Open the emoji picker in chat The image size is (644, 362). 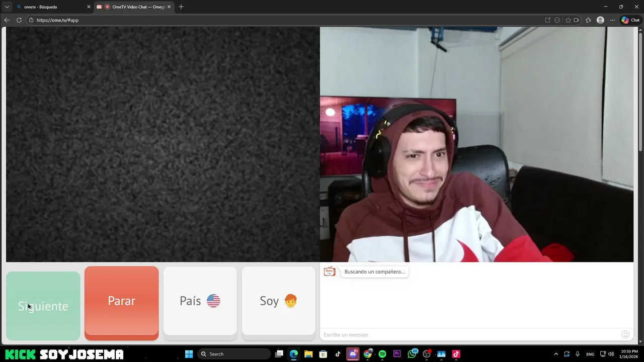[x=625, y=334]
